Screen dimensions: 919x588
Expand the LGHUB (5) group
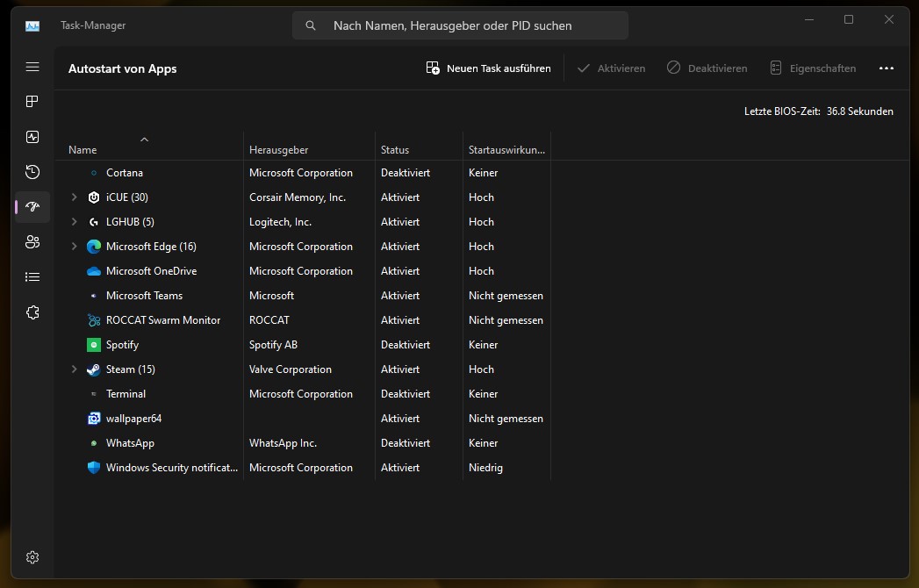[x=74, y=222]
